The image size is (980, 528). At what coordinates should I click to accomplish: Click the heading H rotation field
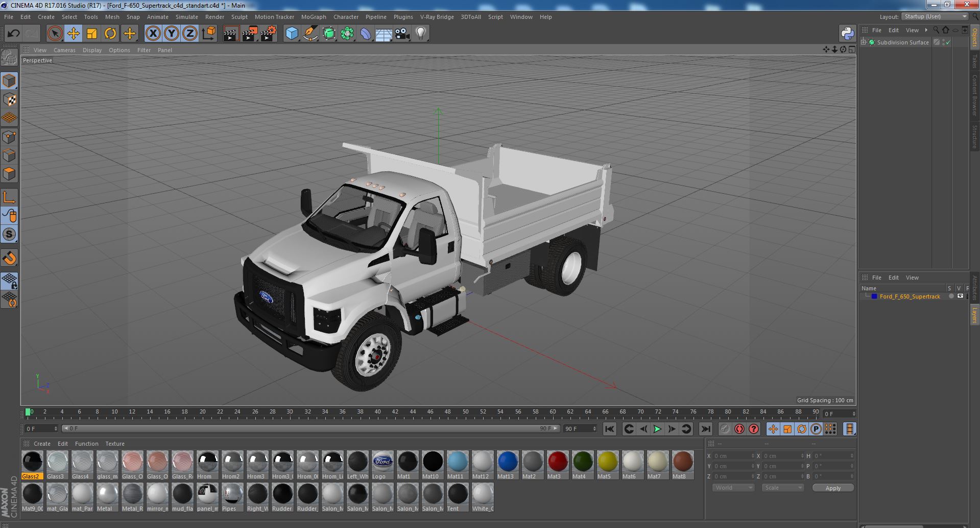(x=833, y=456)
